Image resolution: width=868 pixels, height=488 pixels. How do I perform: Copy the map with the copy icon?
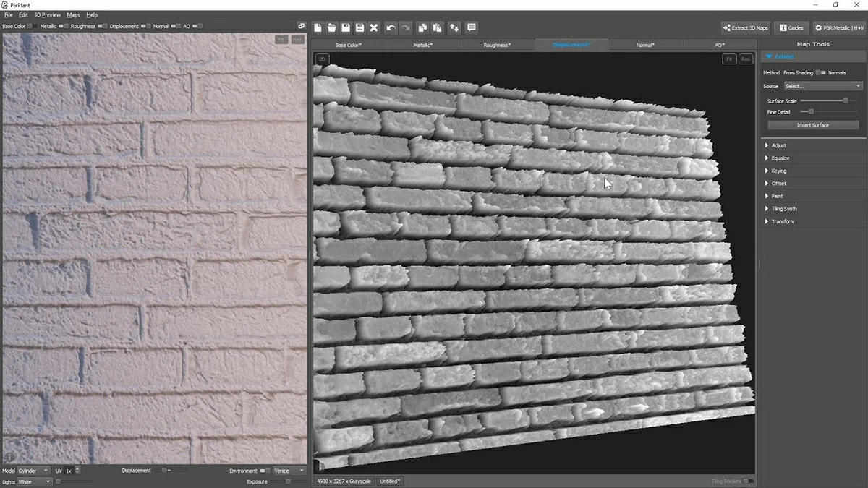point(422,27)
